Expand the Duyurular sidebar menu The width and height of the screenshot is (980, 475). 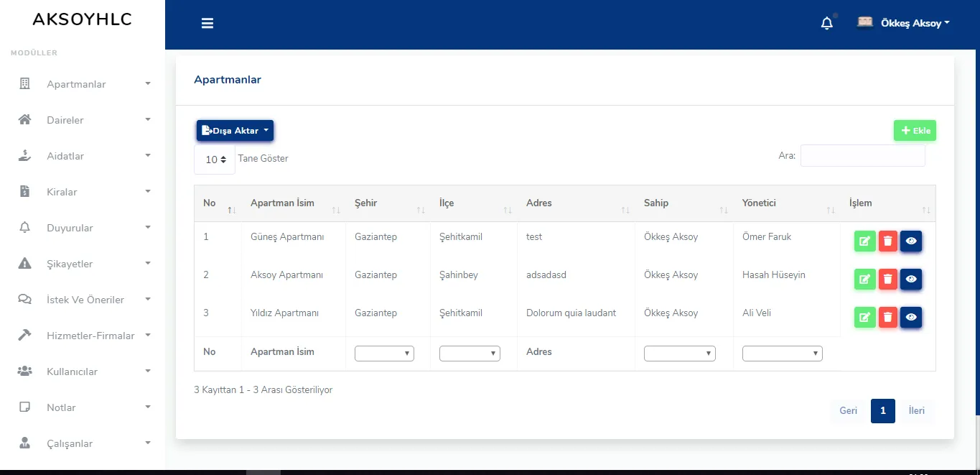click(x=83, y=228)
